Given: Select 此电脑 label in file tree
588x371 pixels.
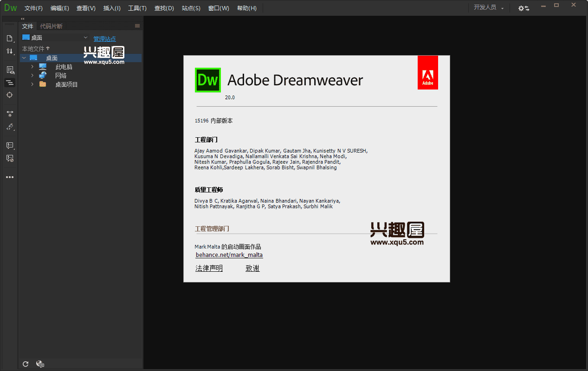Looking at the screenshot, I should point(64,67).
